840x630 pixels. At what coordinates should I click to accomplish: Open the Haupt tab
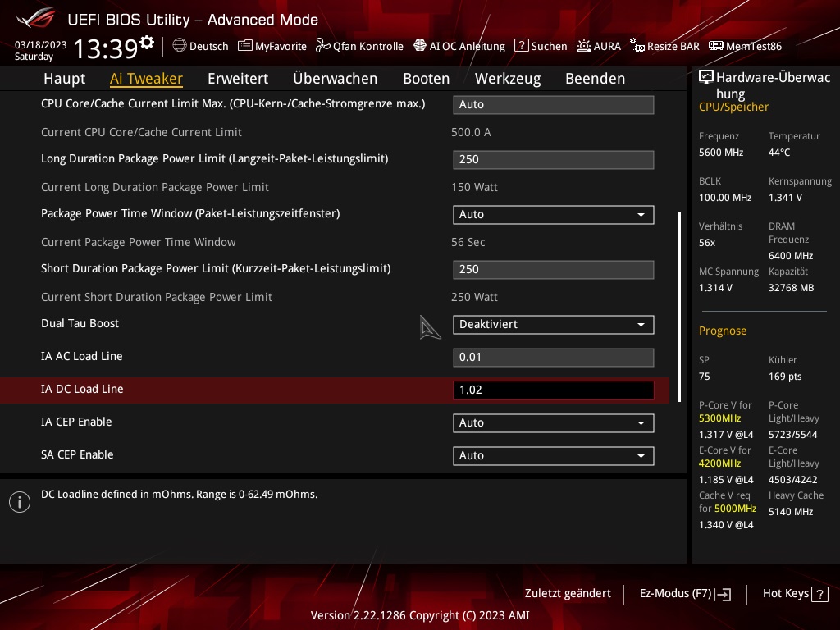tap(64, 79)
